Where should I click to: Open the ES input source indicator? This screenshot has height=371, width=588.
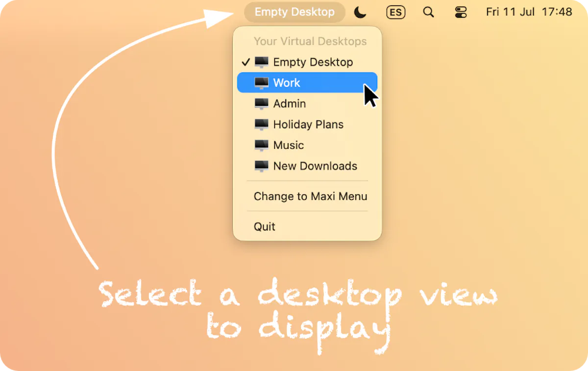(395, 12)
